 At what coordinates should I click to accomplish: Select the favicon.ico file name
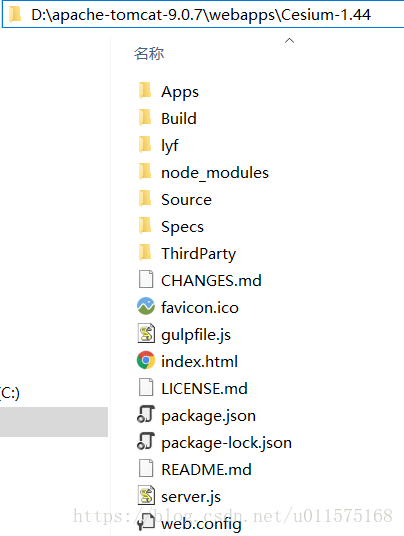point(200,308)
